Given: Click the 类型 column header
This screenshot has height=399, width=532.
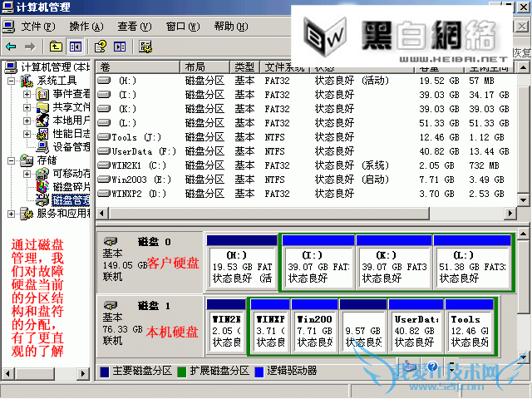Looking at the screenshot, I should click(x=244, y=66).
